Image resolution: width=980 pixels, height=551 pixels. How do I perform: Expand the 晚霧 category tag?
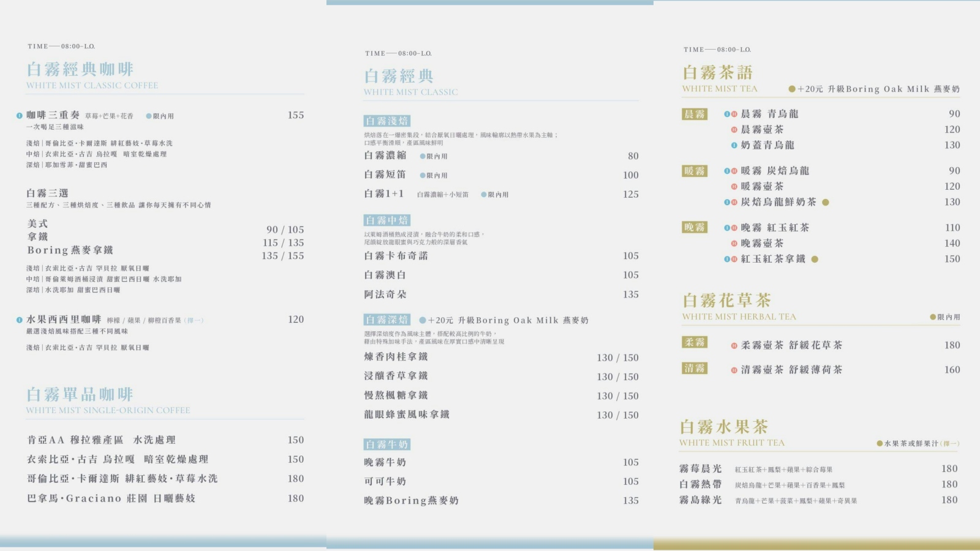(695, 228)
